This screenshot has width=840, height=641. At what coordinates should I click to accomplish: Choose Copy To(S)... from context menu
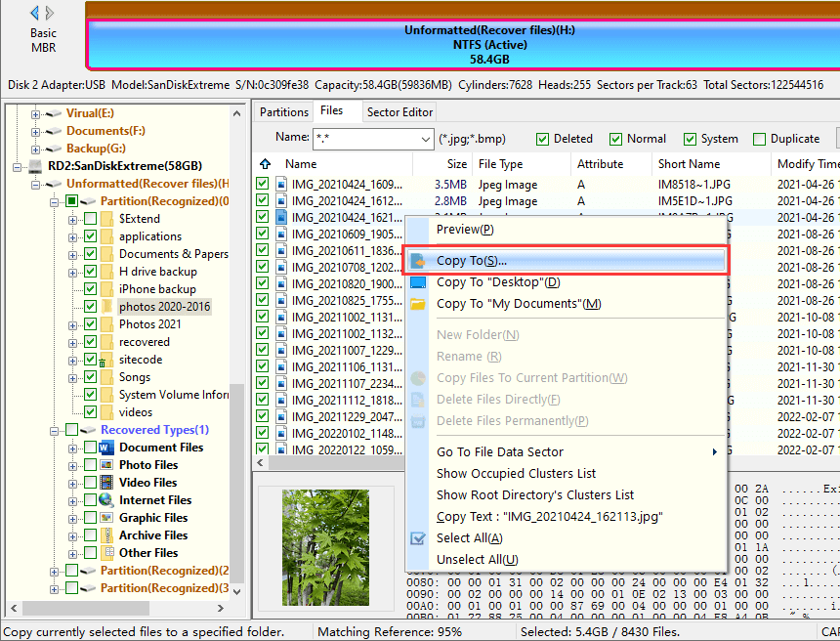coord(471,261)
